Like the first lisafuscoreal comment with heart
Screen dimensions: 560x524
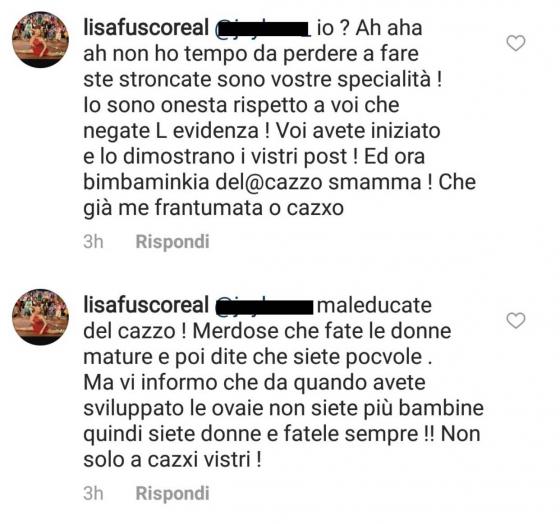[516, 43]
